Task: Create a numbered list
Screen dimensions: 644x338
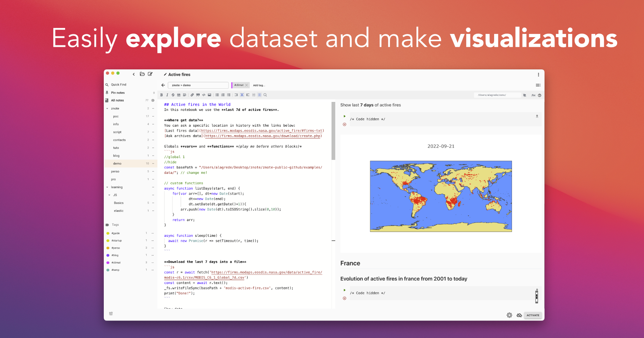Action: tap(223, 95)
